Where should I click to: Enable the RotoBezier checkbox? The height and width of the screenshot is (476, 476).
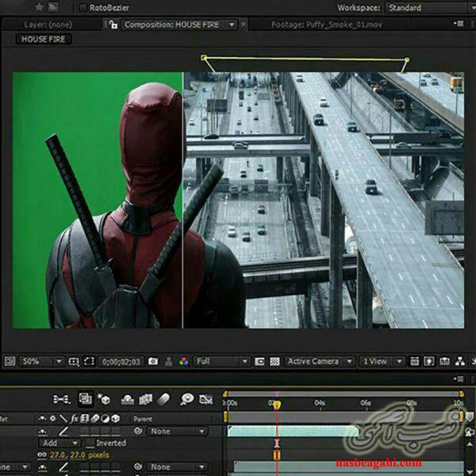pyautogui.click(x=84, y=8)
